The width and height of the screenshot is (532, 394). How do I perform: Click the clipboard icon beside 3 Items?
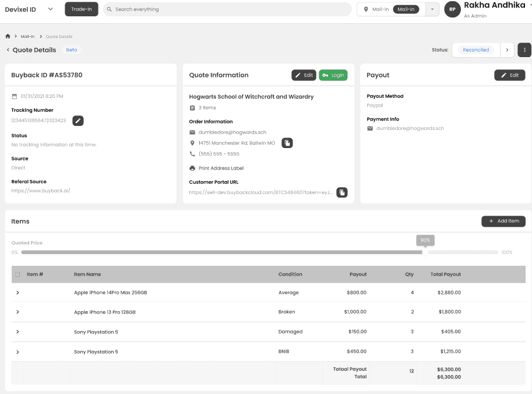pos(192,108)
